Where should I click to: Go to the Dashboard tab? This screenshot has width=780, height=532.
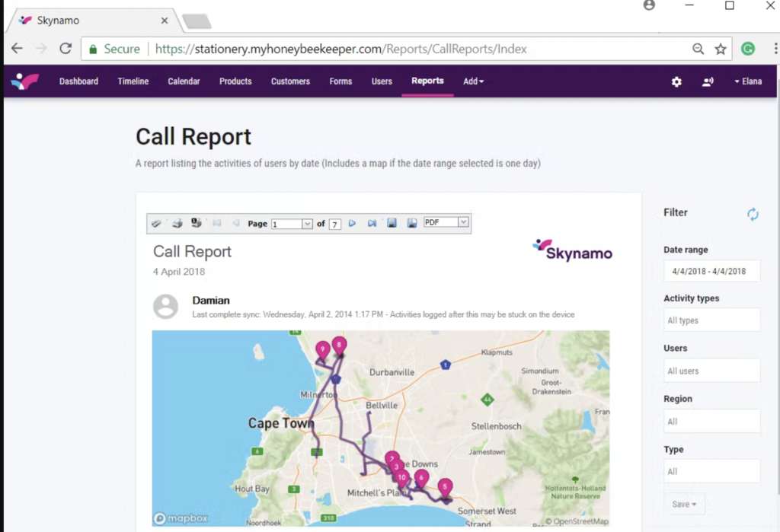[78, 81]
